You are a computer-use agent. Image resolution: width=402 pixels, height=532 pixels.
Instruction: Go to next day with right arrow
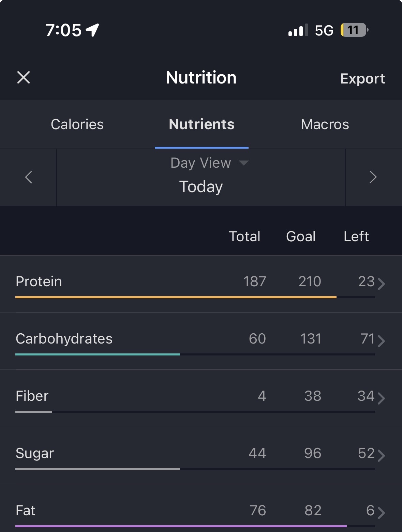[x=373, y=177]
